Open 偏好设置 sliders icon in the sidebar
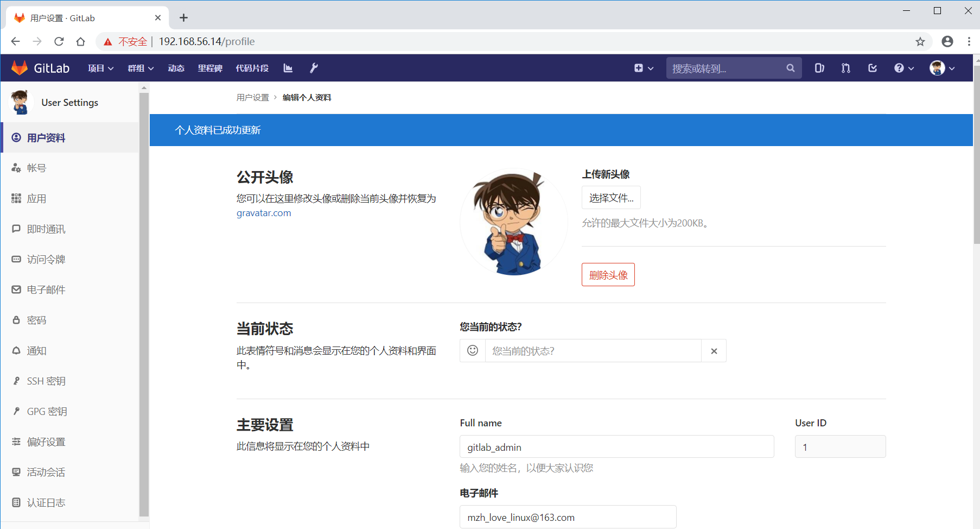 [16, 442]
